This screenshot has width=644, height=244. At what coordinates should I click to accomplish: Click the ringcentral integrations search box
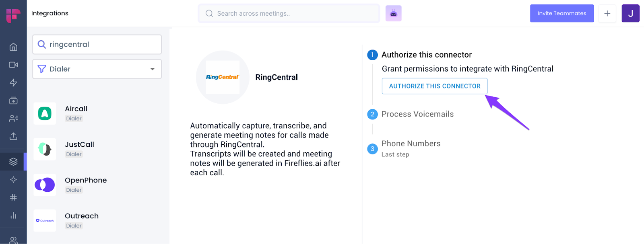tap(97, 44)
